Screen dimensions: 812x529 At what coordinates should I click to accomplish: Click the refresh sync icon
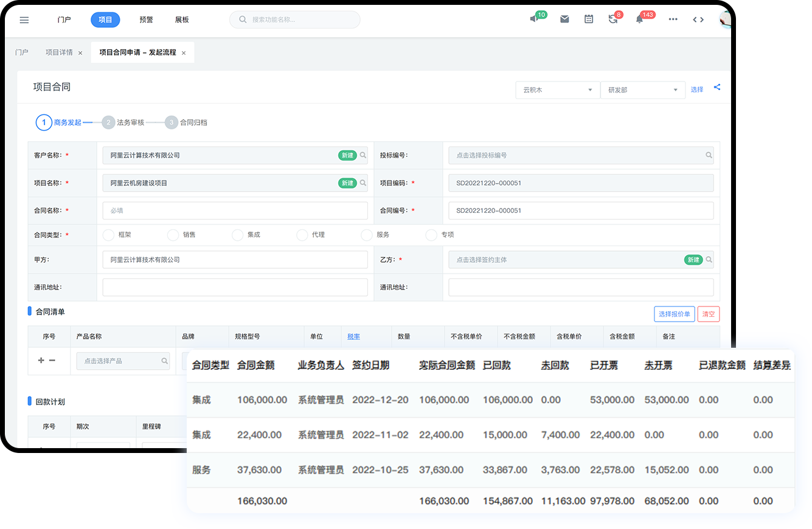coord(612,19)
